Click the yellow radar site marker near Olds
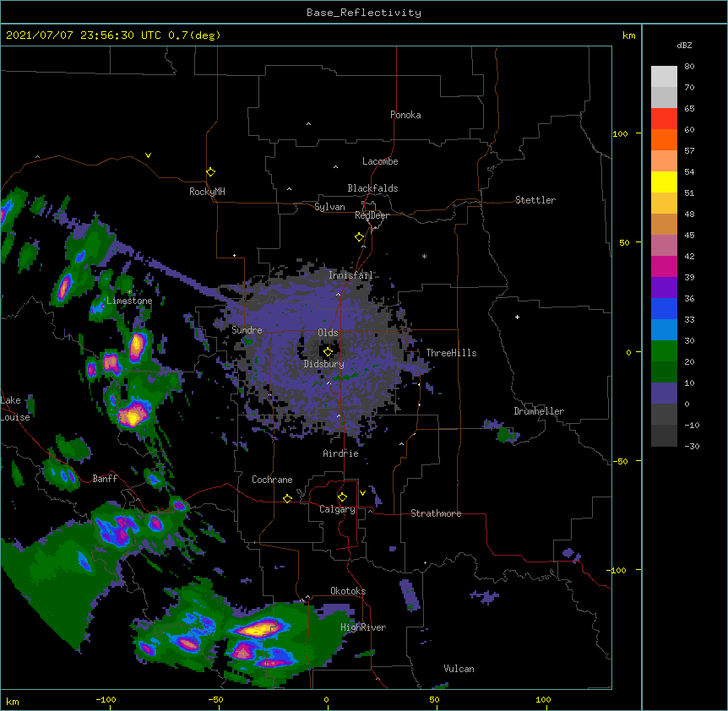Viewport: 728px width, 711px height. click(x=328, y=352)
